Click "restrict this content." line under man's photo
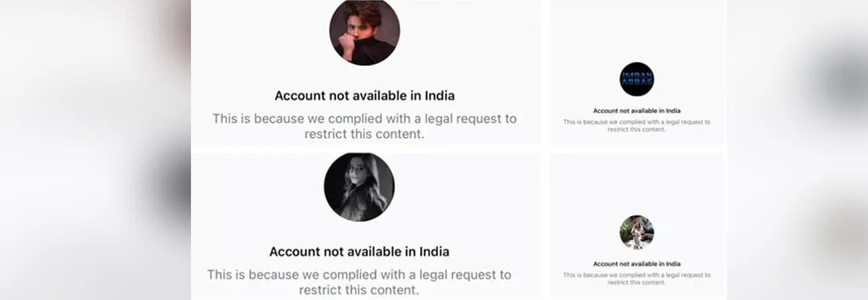 coord(365,133)
